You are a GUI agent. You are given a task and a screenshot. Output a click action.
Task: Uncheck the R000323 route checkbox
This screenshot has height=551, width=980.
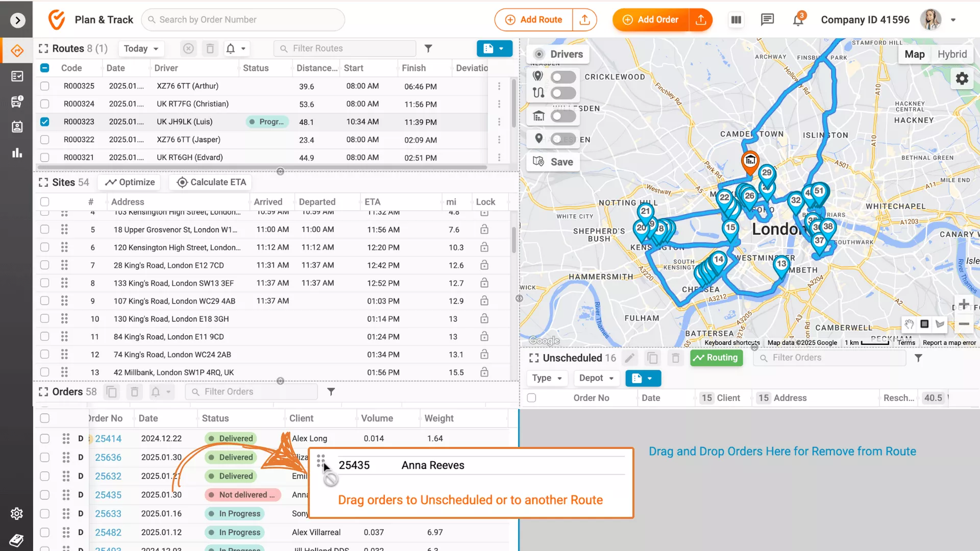point(45,122)
